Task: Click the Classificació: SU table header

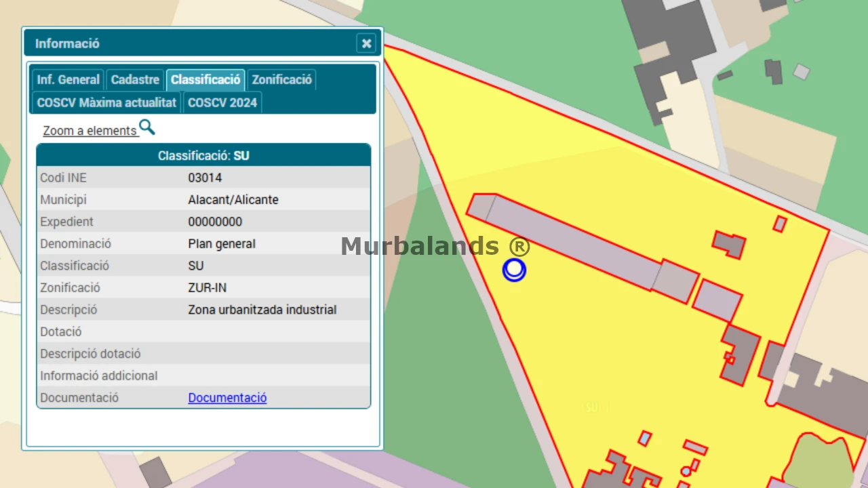Action: click(203, 156)
